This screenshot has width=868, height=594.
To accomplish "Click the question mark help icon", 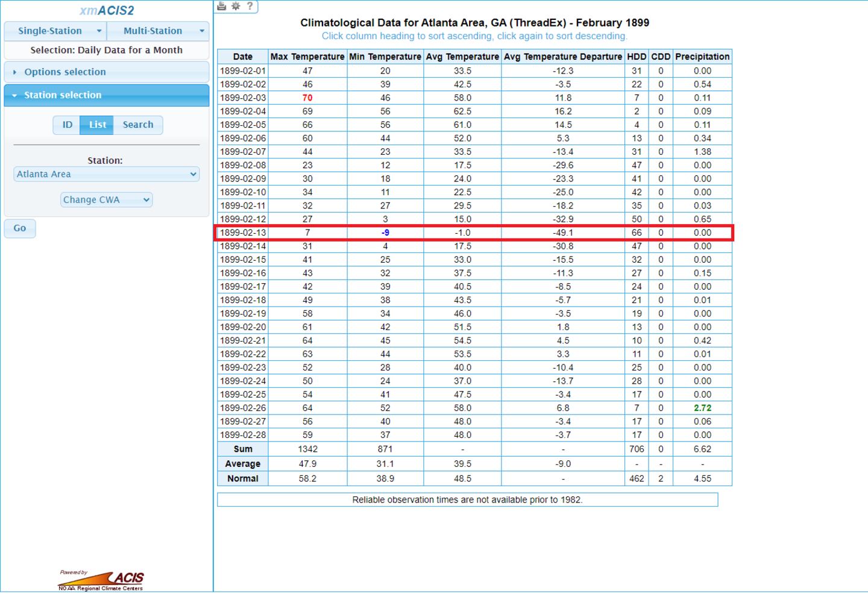I will coord(250,6).
